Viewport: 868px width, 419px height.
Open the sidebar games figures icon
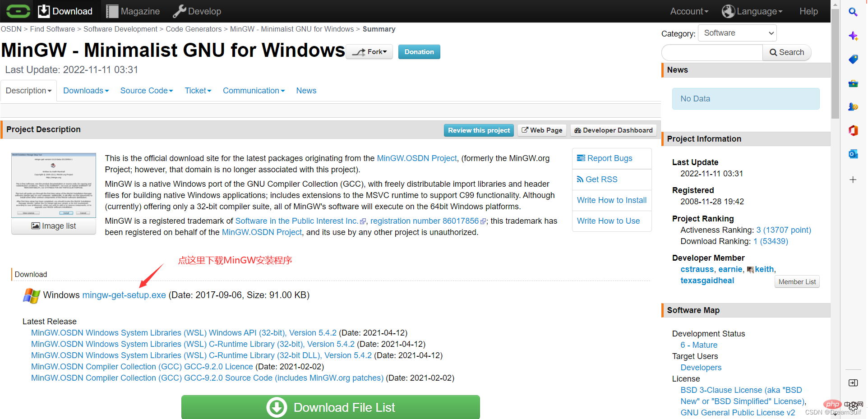(x=853, y=107)
